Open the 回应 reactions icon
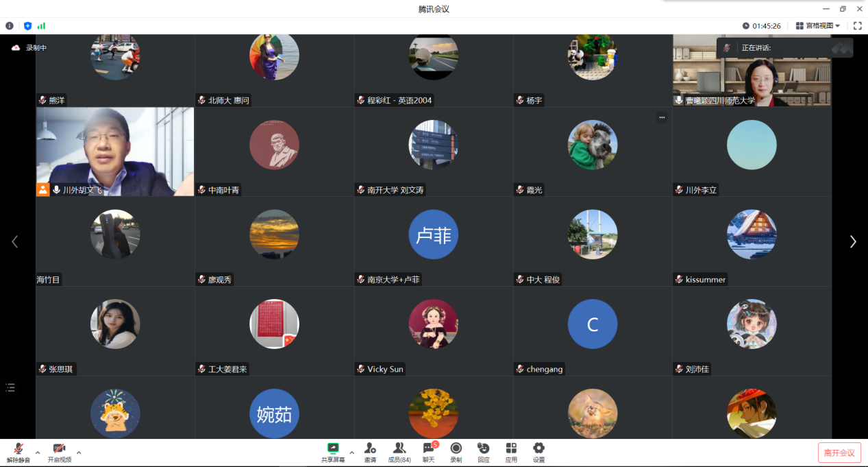The width and height of the screenshot is (868, 467). pyautogui.click(x=484, y=448)
